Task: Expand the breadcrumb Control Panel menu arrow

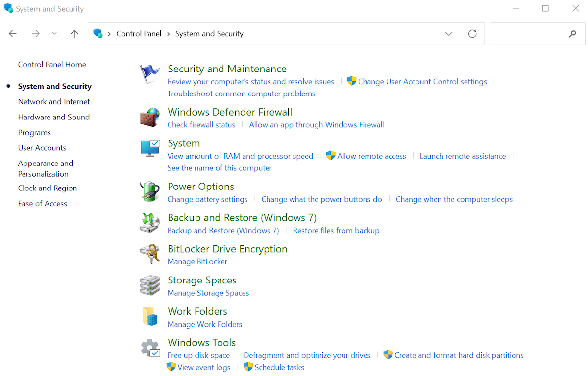Action: pyautogui.click(x=169, y=33)
